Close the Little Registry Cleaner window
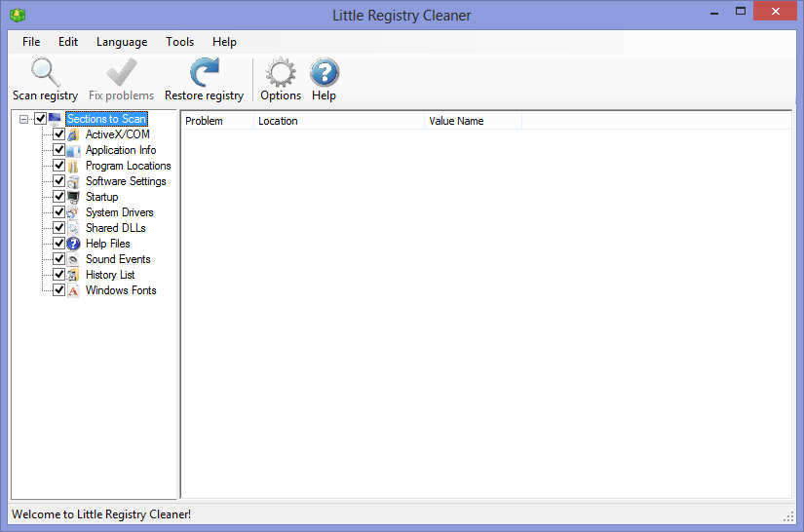Image resolution: width=804 pixels, height=532 pixels. (x=776, y=12)
